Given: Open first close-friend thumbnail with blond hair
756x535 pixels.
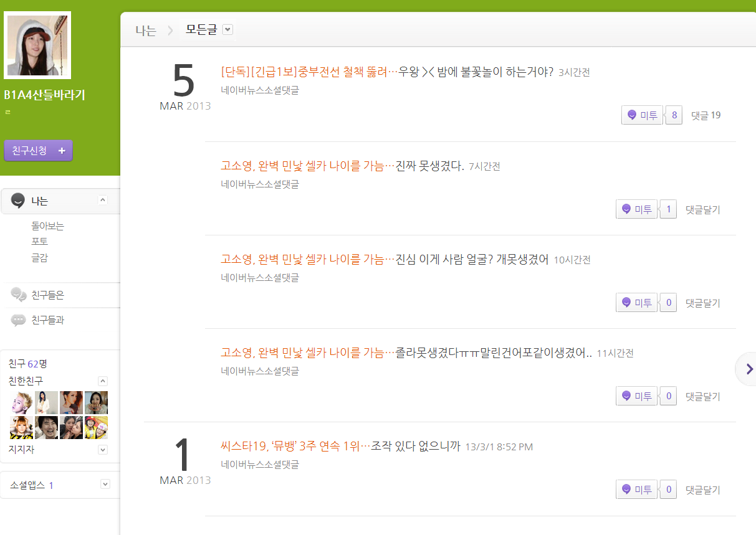Looking at the screenshot, I should point(22,402).
